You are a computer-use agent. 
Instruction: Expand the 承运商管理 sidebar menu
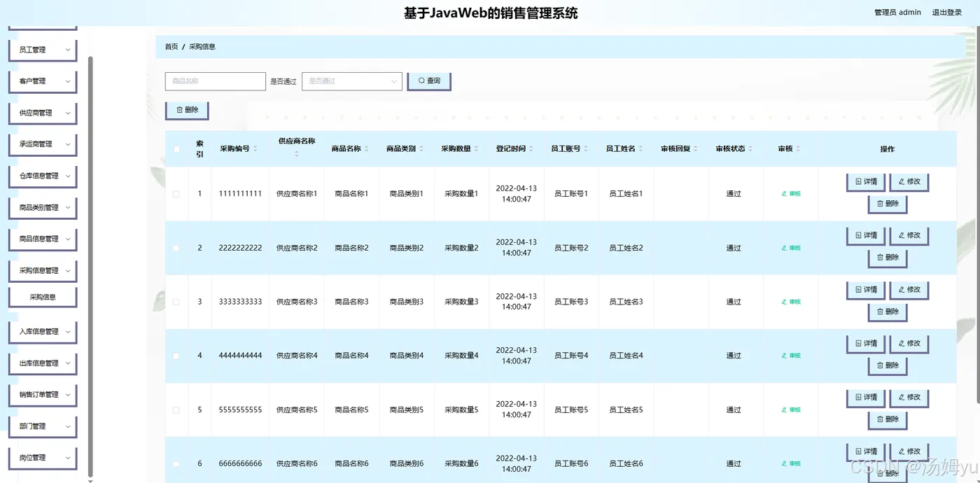43,144
